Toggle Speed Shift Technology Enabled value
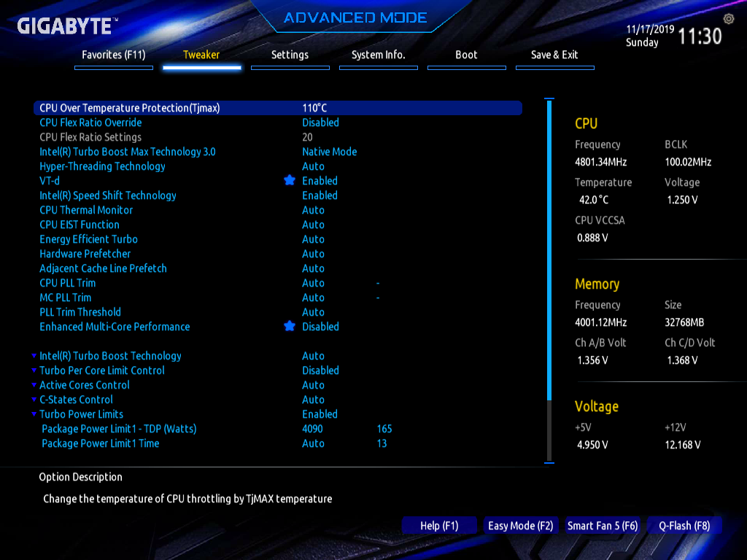Image resolution: width=747 pixels, height=560 pixels. pos(320,195)
